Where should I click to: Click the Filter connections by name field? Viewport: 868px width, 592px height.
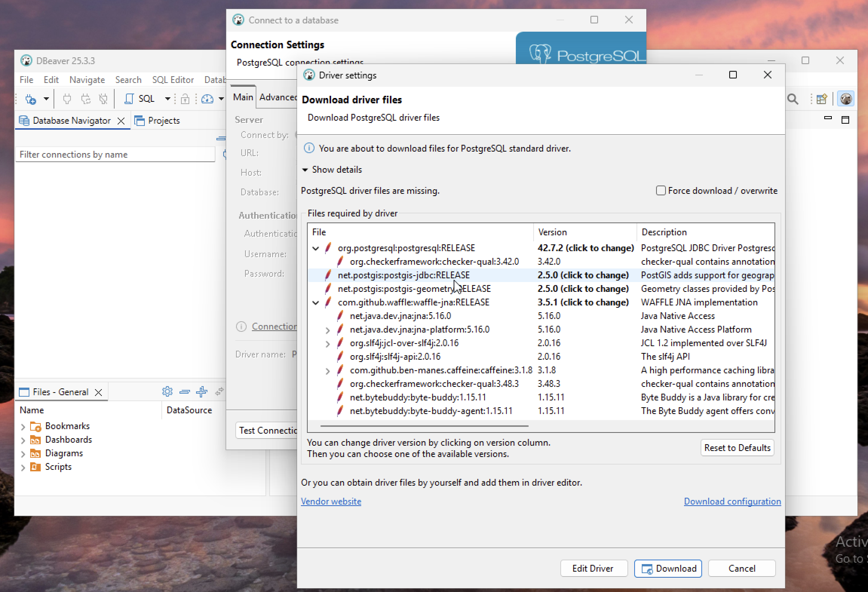click(x=115, y=155)
